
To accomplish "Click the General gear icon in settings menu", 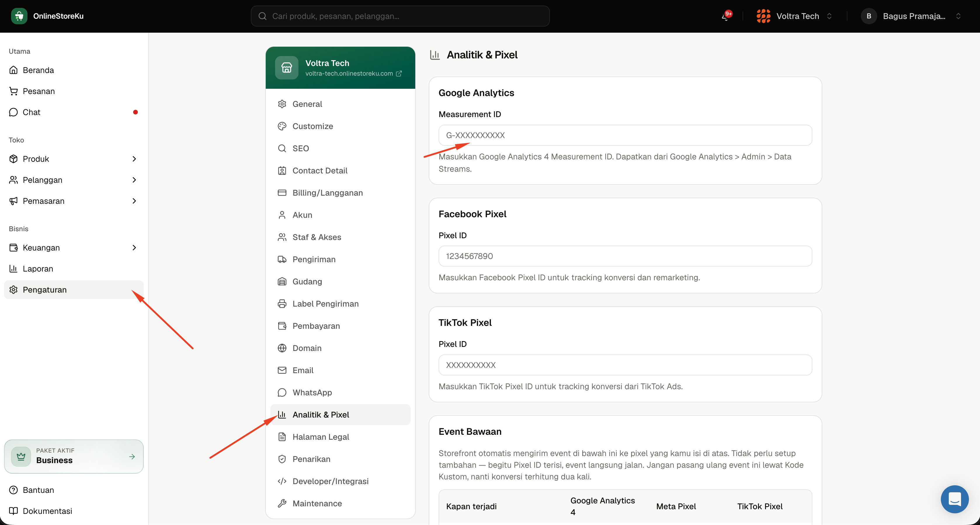I will [282, 104].
